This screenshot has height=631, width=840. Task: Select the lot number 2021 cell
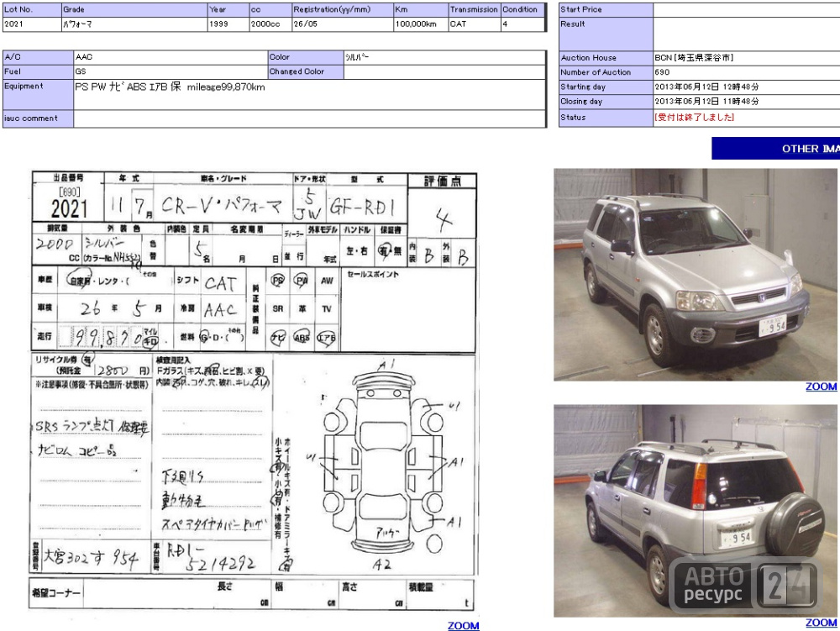click(32, 24)
